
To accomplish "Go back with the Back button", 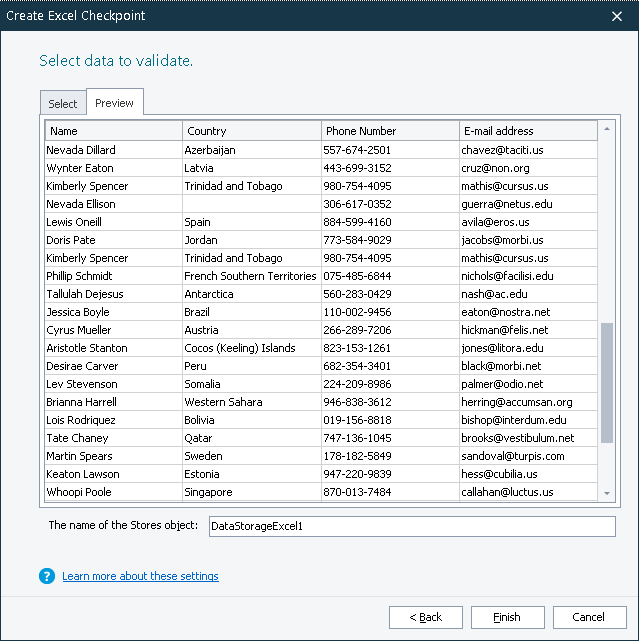I will tap(426, 617).
